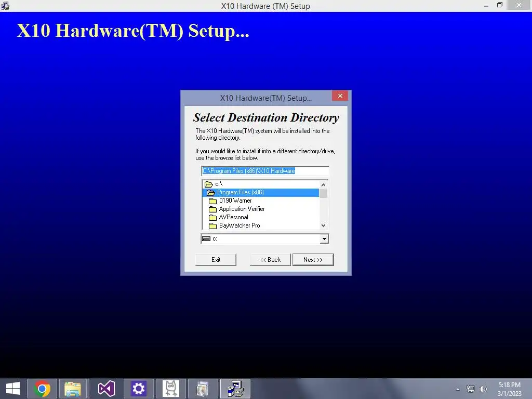The height and width of the screenshot is (399, 532).
Task: Open the volume tray icon
Action: click(483, 389)
